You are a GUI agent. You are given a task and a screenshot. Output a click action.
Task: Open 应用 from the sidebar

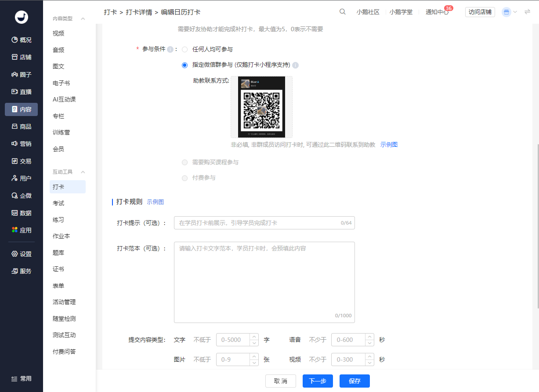pos(22,230)
